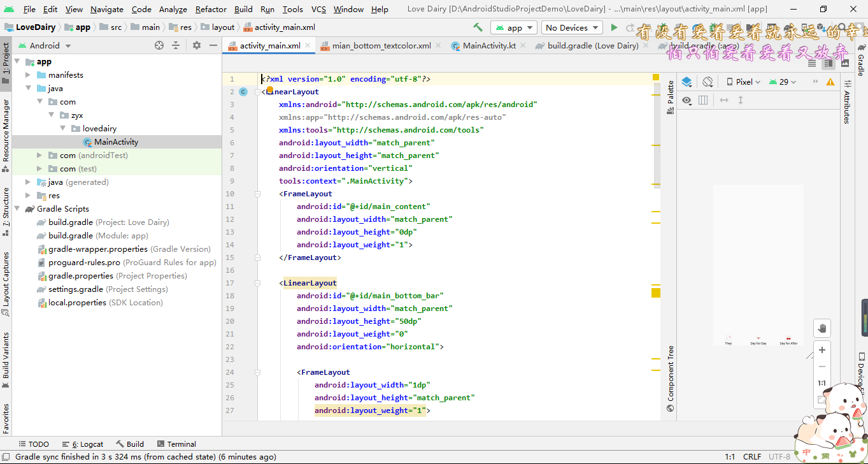Screen dimensions: 868x464
Task: Switch to MainActivity.kt tab
Action: (x=488, y=45)
